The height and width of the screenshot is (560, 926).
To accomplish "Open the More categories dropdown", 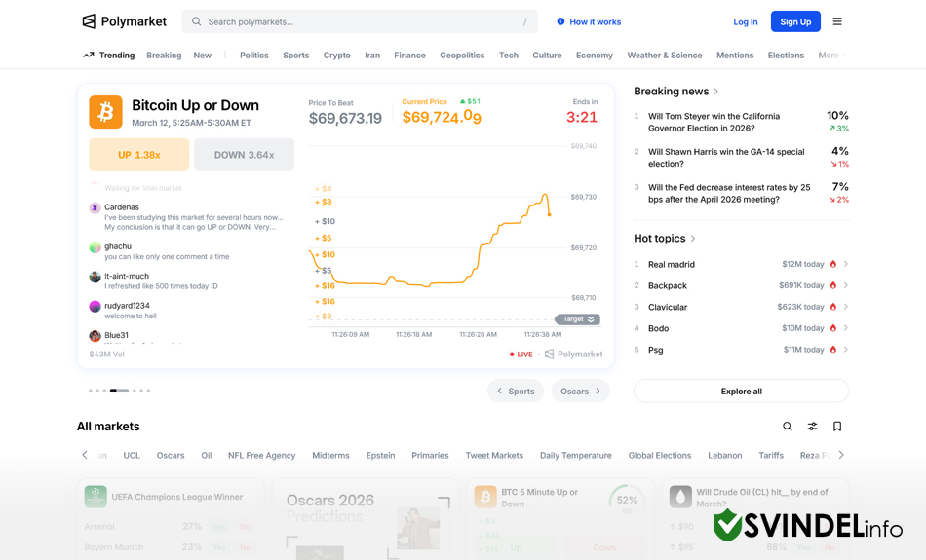I will pos(830,56).
